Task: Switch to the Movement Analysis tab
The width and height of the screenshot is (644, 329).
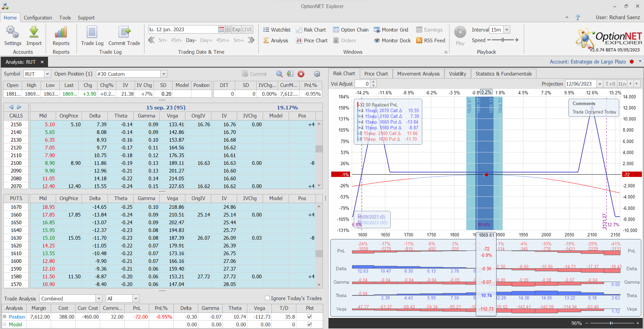Action: point(418,74)
